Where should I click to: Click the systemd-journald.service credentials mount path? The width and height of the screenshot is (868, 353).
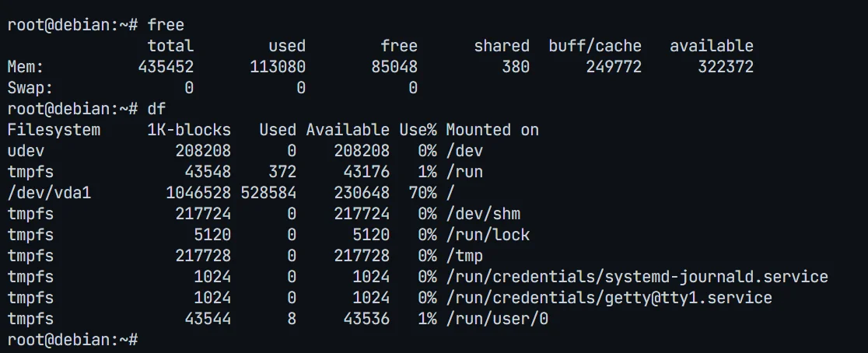637,278
